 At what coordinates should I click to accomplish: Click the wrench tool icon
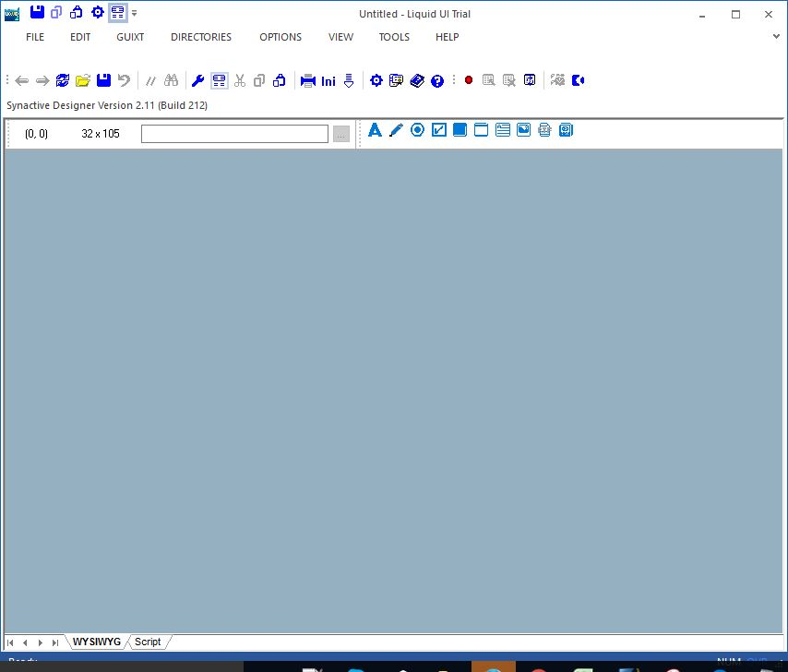197,80
